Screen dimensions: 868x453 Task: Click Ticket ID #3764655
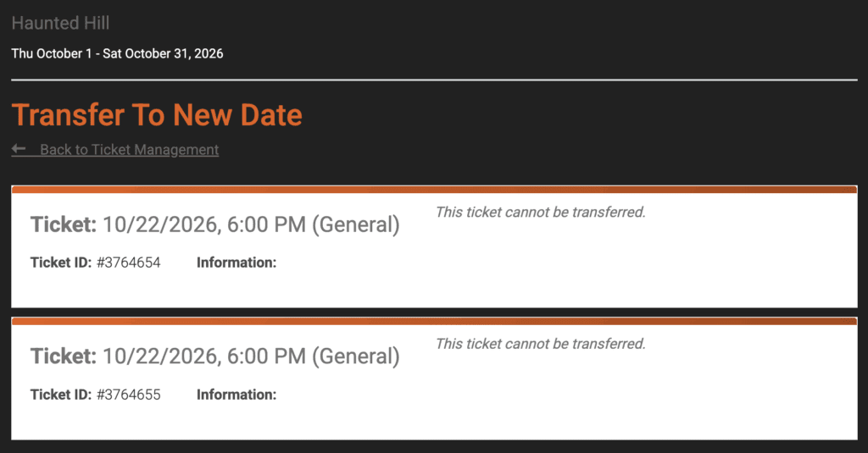tap(128, 395)
